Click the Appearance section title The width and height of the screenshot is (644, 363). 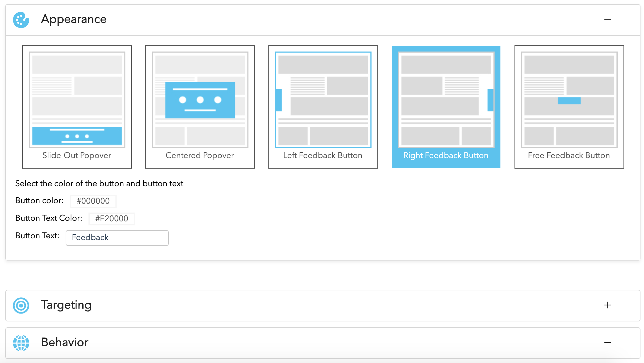(74, 19)
